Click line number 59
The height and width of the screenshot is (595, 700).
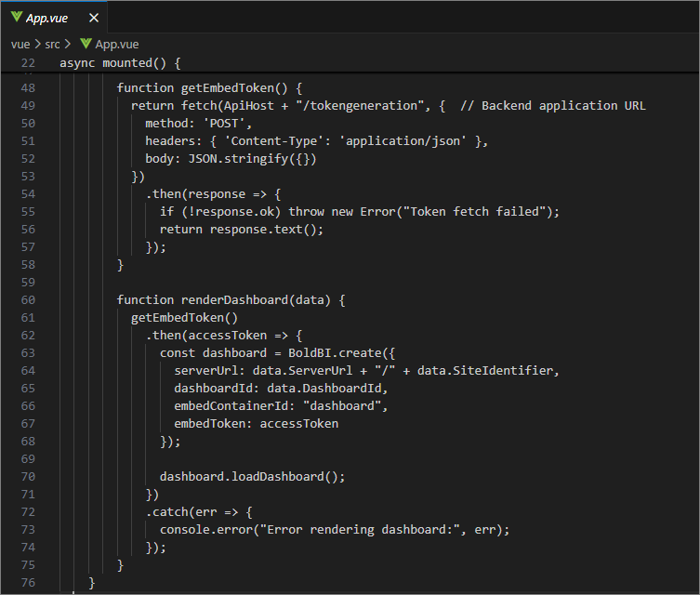click(x=28, y=282)
